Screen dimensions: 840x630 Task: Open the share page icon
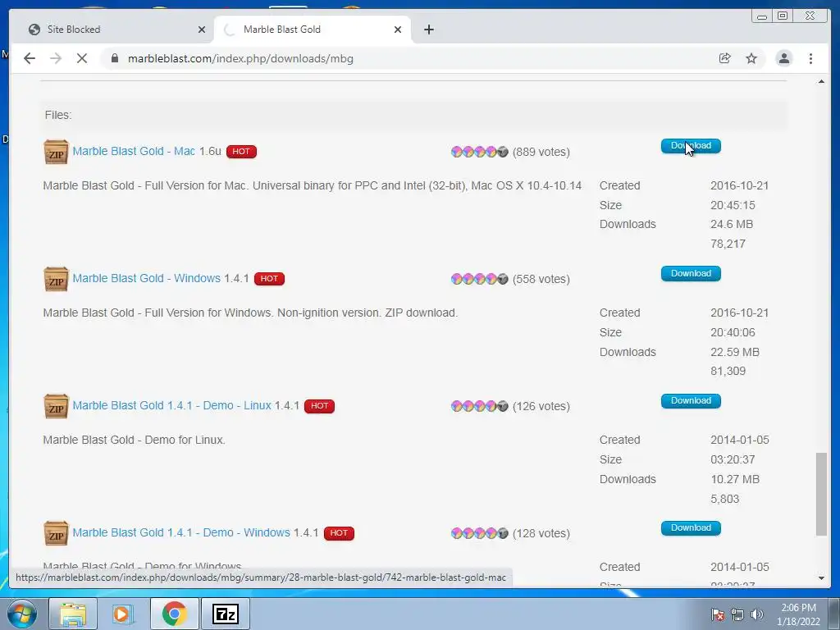[x=725, y=58]
